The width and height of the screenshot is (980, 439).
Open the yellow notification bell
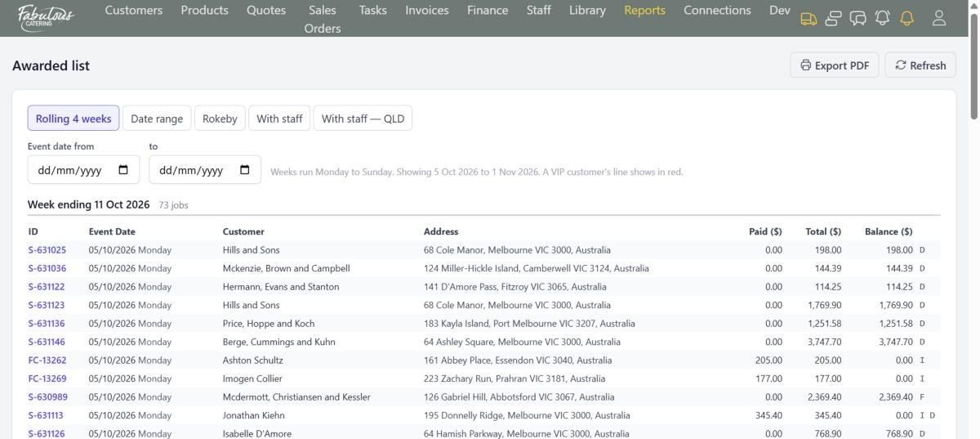click(906, 18)
